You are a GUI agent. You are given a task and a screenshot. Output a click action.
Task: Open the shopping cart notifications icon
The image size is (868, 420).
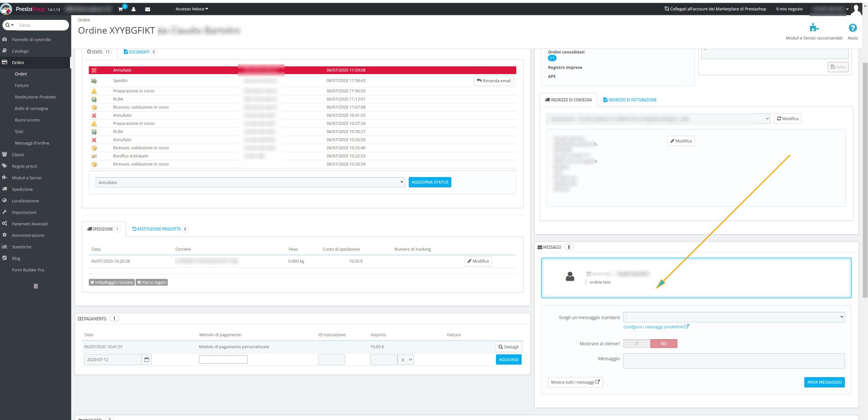click(x=121, y=9)
